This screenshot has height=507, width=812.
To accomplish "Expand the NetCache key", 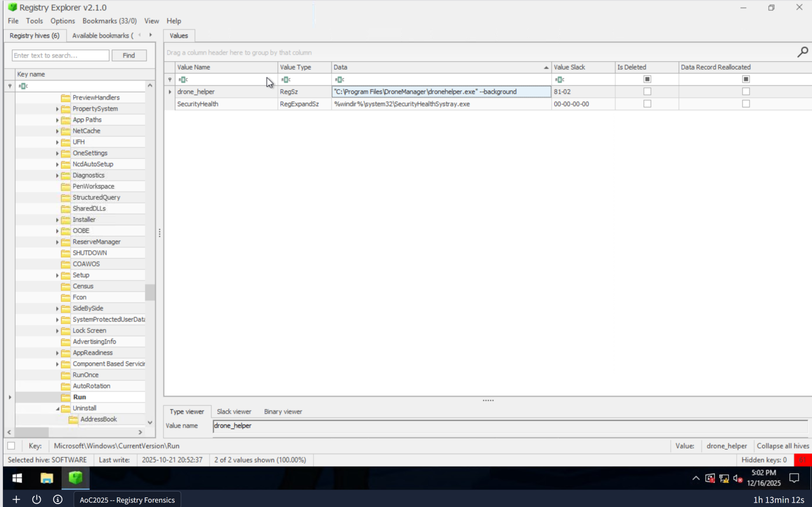I will 57,131.
